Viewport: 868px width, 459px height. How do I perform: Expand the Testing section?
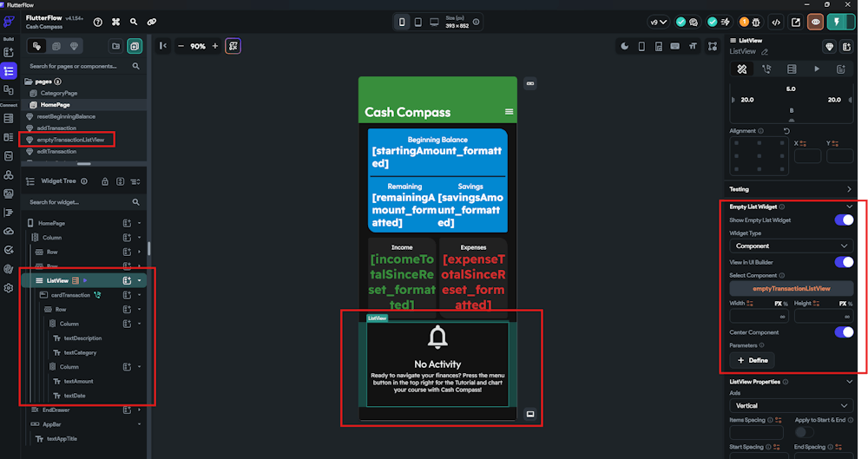849,189
